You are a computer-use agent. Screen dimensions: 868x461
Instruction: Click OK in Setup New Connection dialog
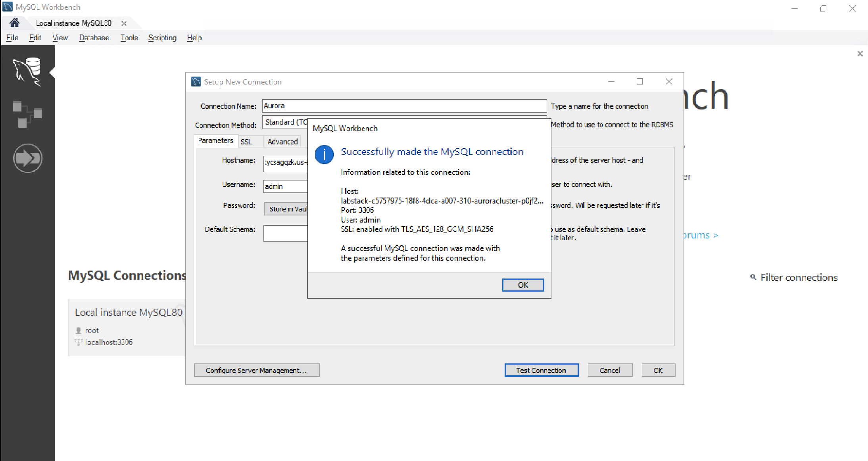tap(658, 370)
